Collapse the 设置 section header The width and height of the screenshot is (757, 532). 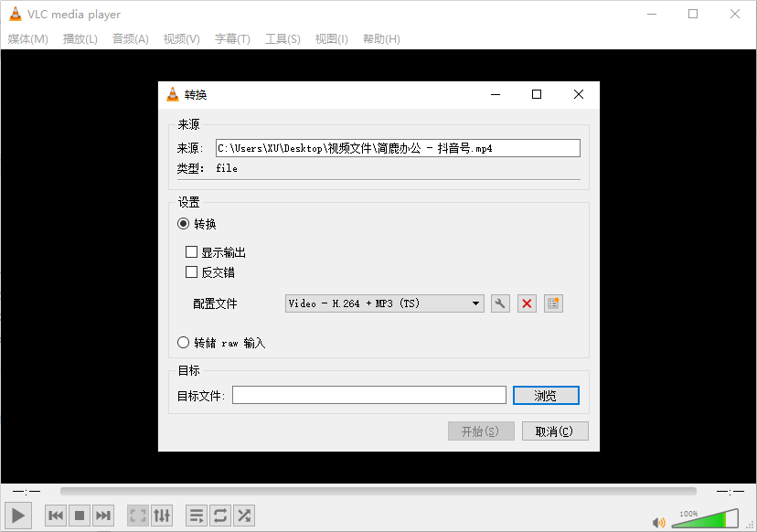(x=188, y=201)
